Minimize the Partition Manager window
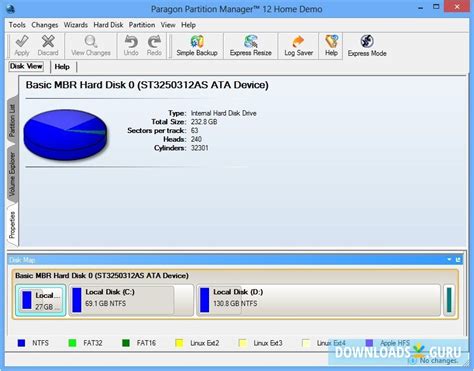Viewport: 474px width, 371px height. (x=420, y=7)
